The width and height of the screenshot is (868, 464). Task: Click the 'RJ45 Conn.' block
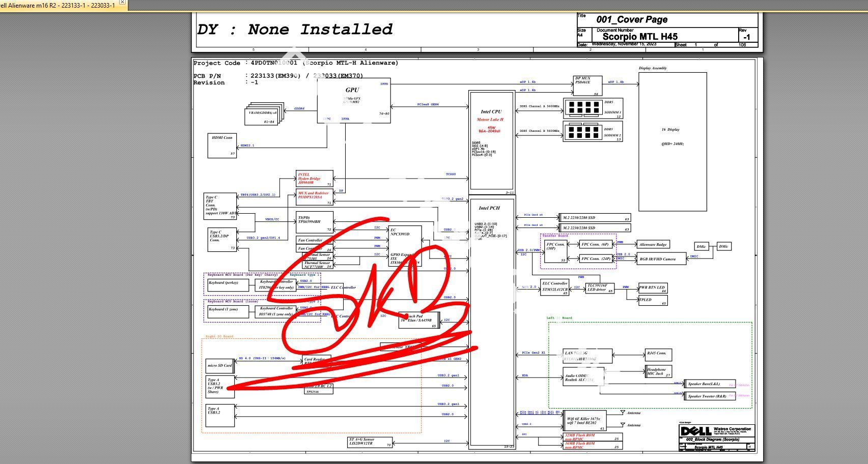coord(658,355)
